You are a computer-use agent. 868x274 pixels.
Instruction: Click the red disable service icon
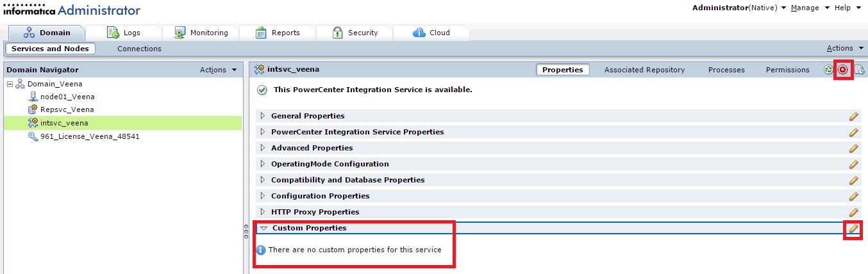(x=843, y=70)
